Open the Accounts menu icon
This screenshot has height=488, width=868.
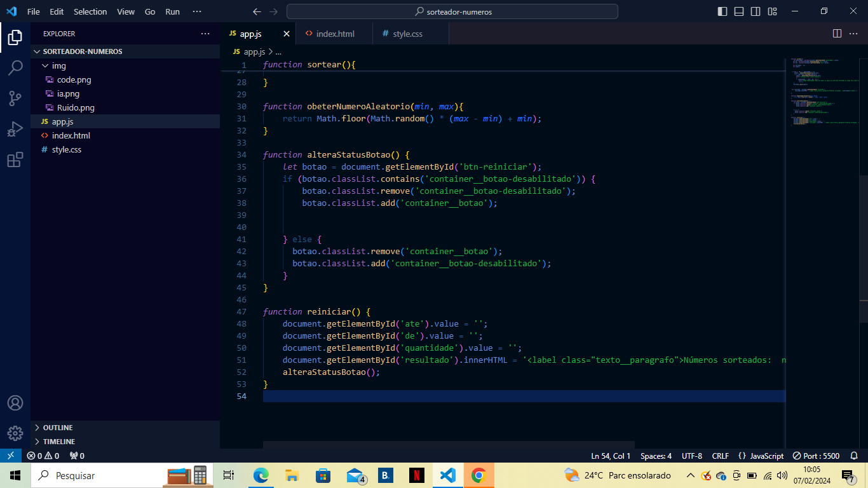(15, 403)
